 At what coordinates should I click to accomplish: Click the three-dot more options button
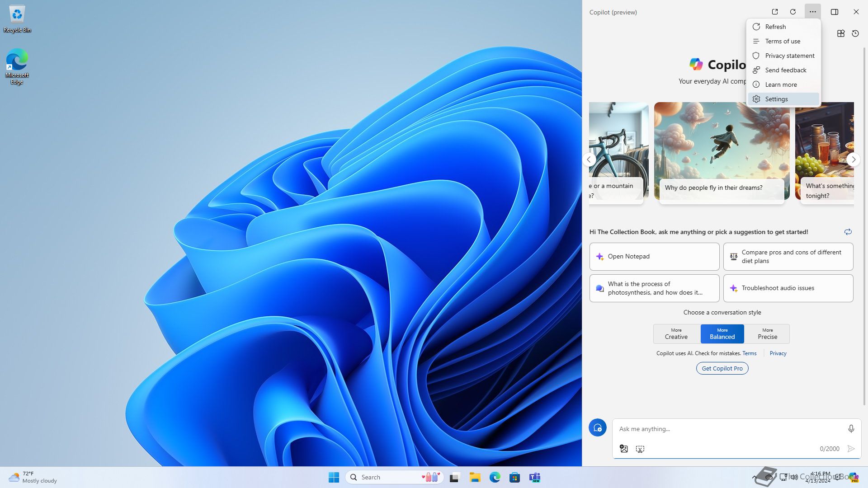pos(812,12)
